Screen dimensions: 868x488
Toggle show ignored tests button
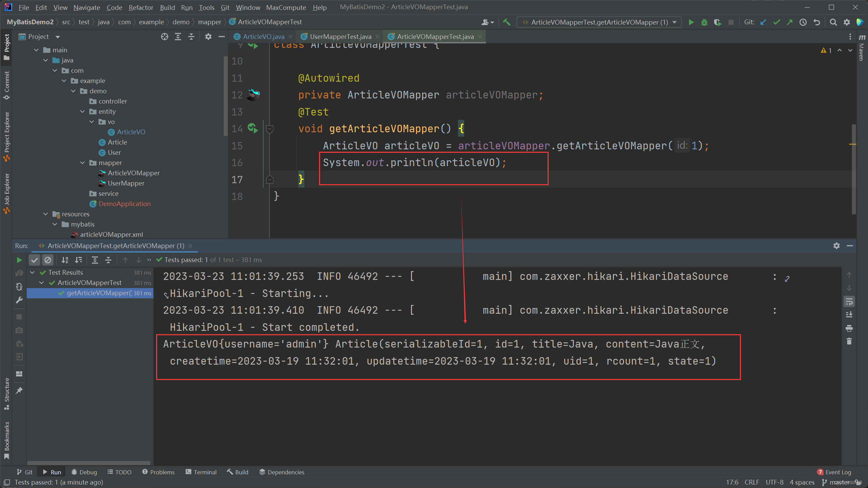coord(48,260)
